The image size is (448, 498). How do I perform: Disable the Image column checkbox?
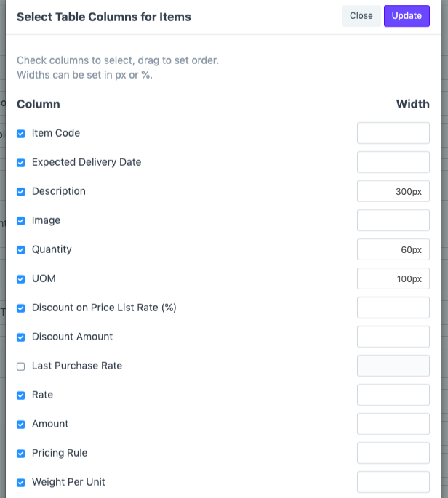pyautogui.click(x=21, y=221)
